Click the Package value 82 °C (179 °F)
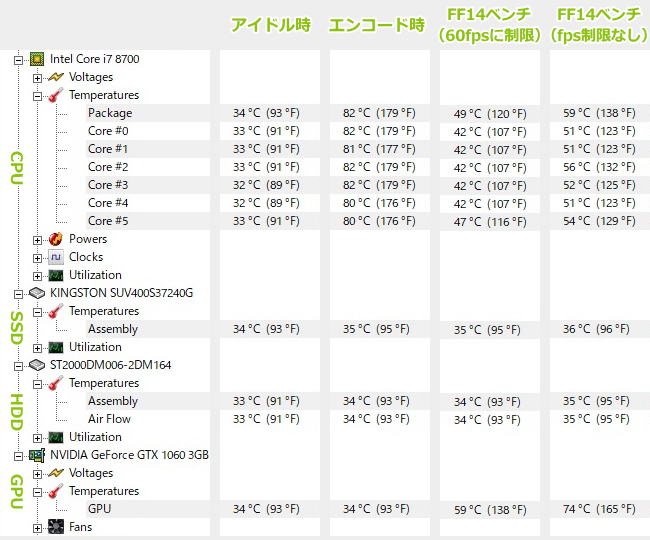 tap(379, 113)
